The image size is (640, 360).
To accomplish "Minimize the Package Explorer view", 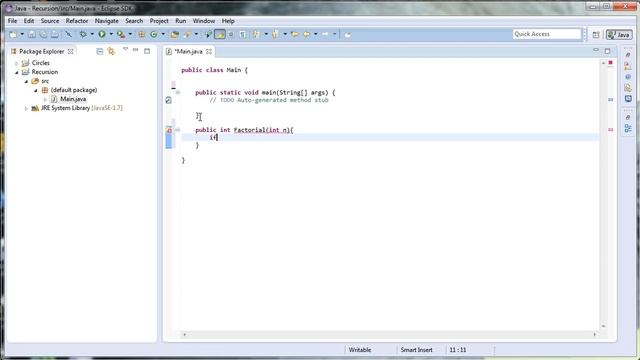I will (136, 50).
